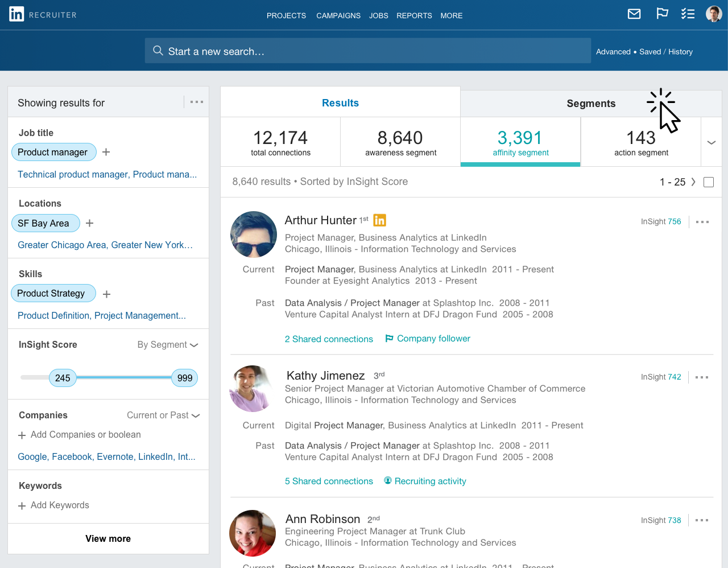Click LinkedIn badge next to Arthur Hunter

point(379,220)
